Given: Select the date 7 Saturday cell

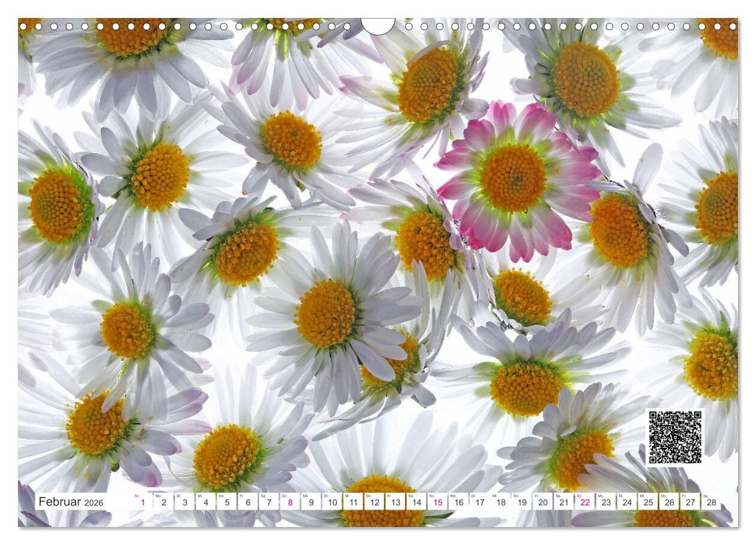Looking at the screenshot, I should click(269, 502).
